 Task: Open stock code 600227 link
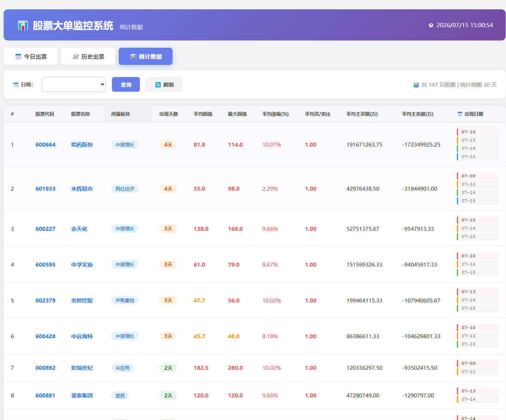46,229
